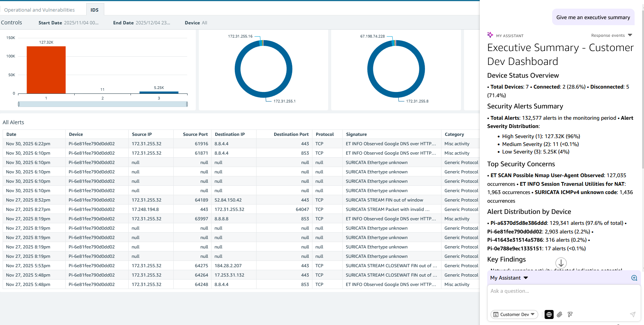644x325 pixels.
Task: Start a new chat conversation
Action: click(634, 278)
